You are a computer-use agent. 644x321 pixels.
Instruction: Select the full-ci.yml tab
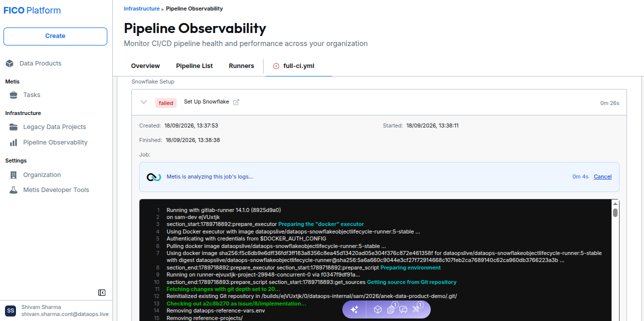click(299, 66)
